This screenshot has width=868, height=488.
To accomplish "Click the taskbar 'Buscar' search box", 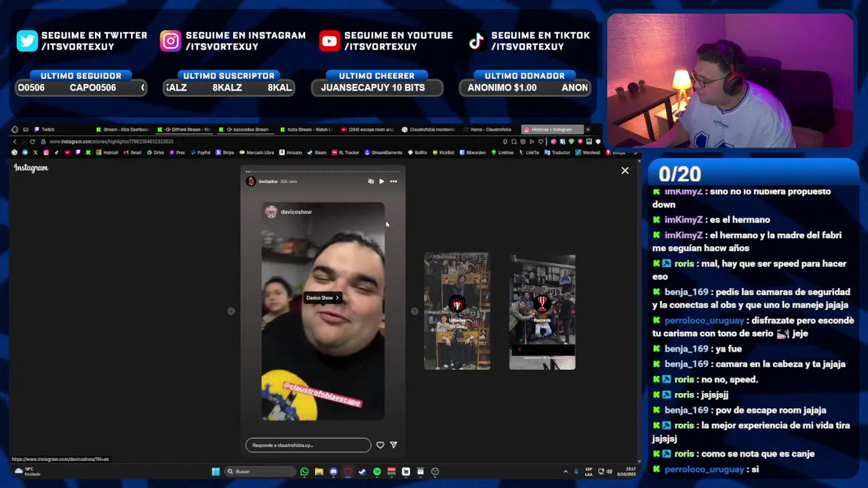I will 260,471.
